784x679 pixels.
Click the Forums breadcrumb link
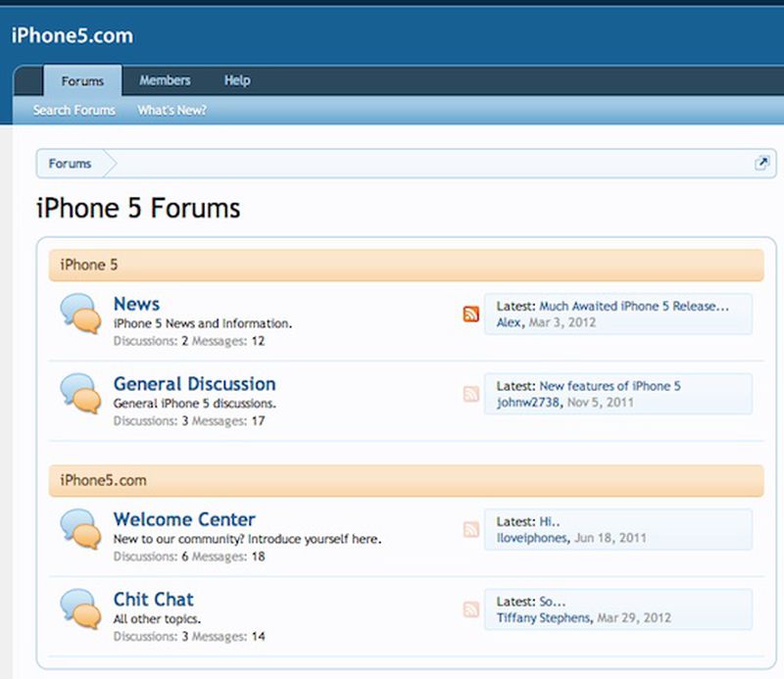[x=70, y=164]
